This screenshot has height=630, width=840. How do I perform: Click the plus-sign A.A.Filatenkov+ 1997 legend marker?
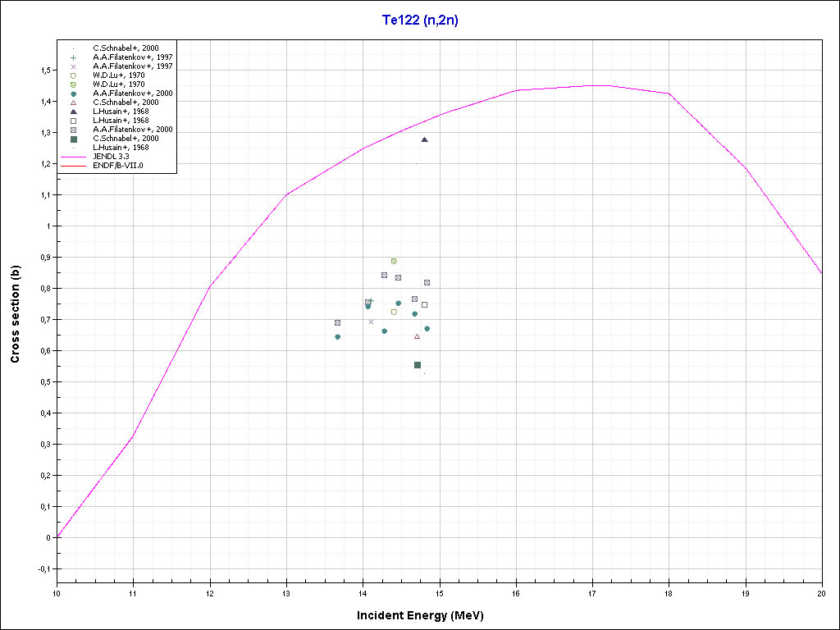pyautogui.click(x=73, y=57)
